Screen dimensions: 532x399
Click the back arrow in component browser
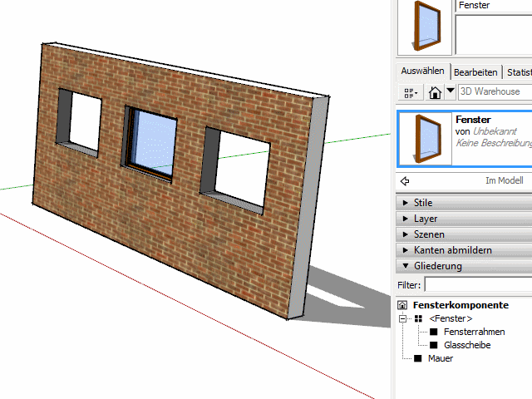[x=405, y=180]
